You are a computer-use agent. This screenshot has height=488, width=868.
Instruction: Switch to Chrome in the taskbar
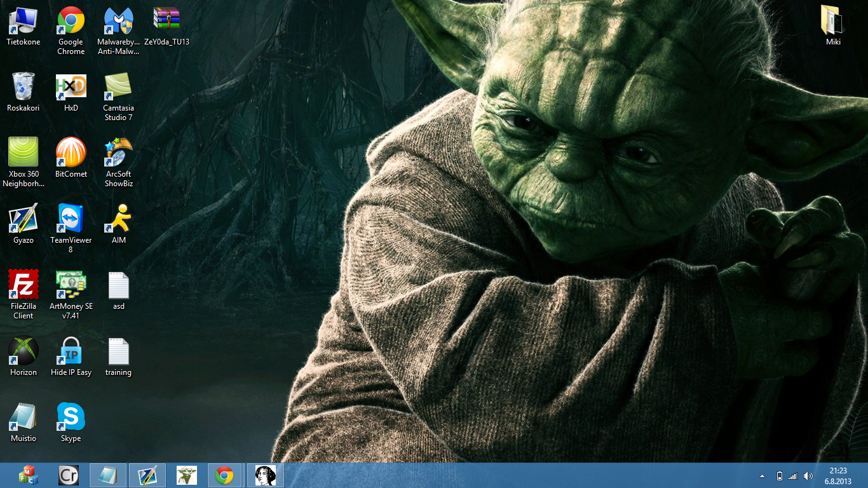tap(224, 475)
